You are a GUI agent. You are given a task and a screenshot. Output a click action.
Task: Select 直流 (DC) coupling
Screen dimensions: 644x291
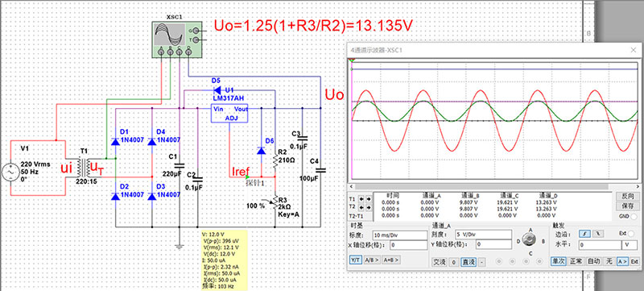469,262
